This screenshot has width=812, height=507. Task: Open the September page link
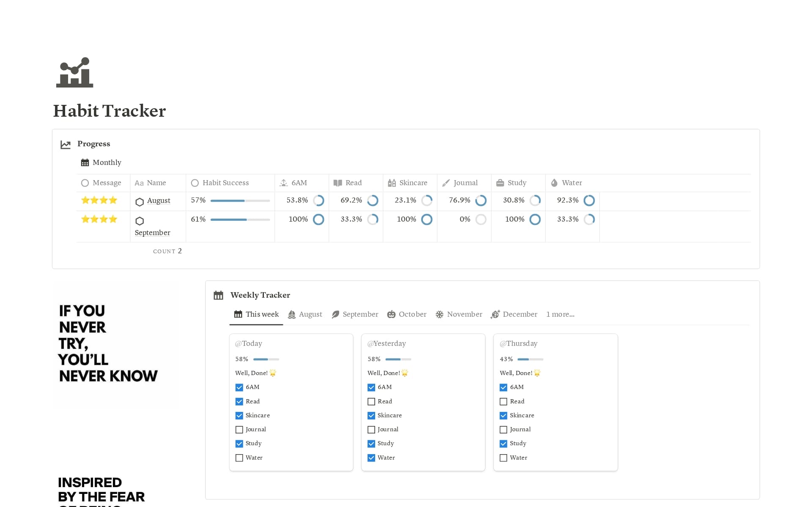click(x=152, y=233)
